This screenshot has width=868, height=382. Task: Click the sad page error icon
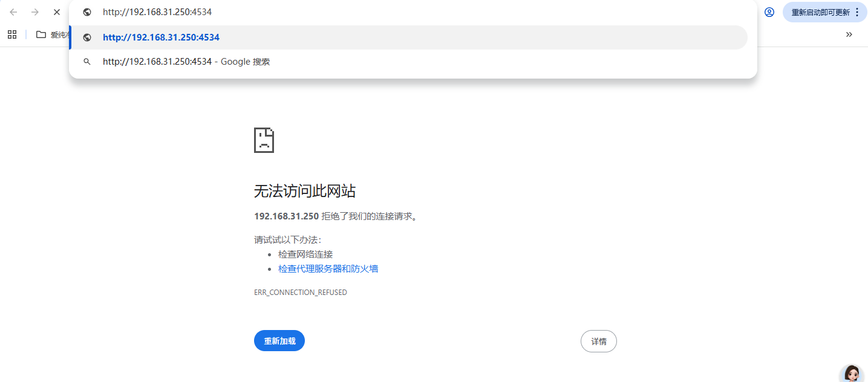[x=264, y=140]
